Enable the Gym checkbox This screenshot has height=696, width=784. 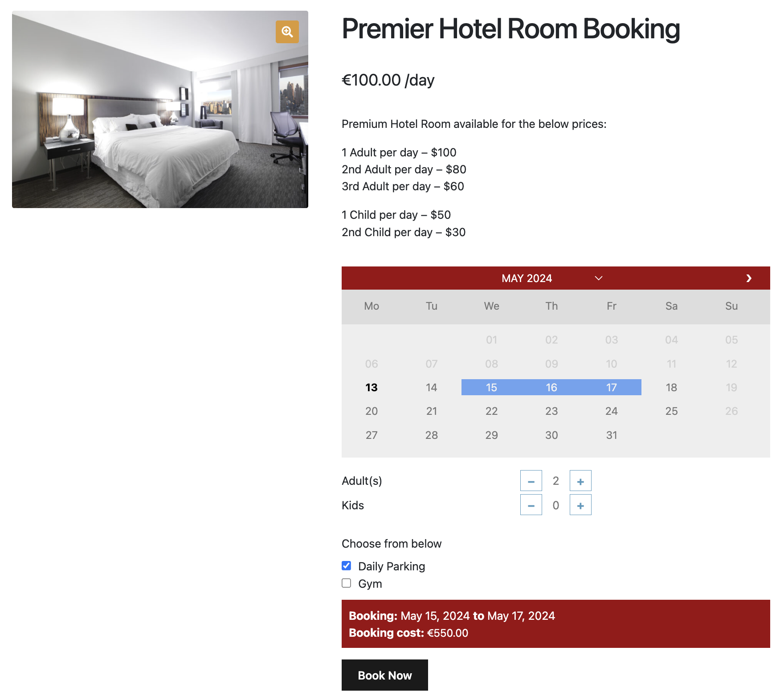347,583
